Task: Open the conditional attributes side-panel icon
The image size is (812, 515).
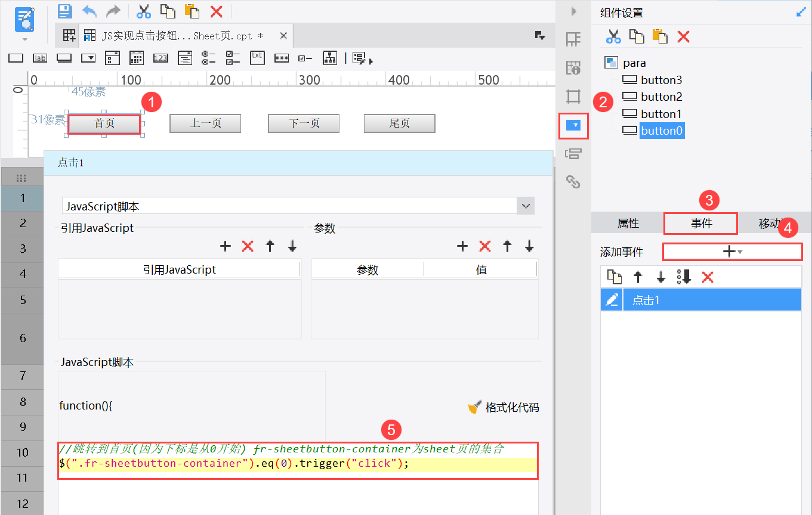Action: (x=573, y=154)
